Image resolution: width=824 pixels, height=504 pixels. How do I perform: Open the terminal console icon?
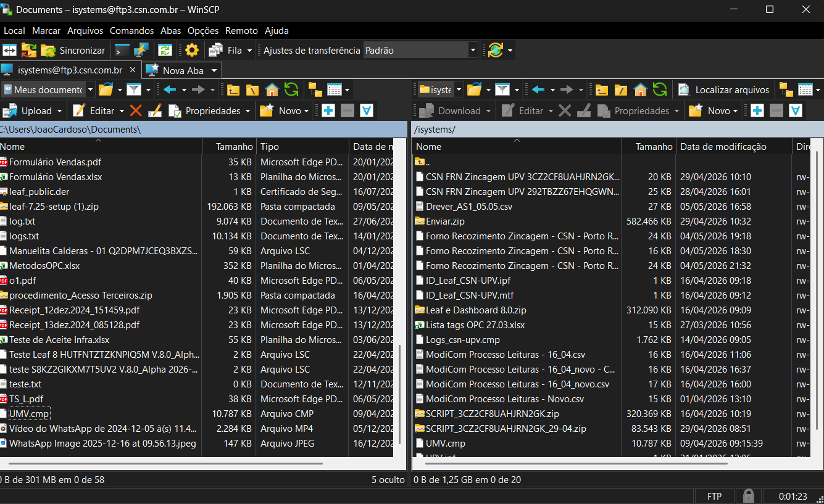(122, 50)
